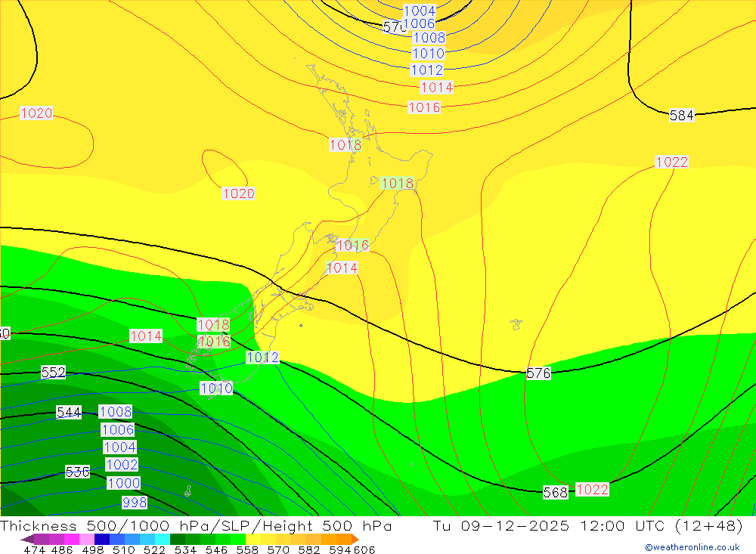The height and width of the screenshot is (554, 756).
Task: Click the 546 legend value
Action: tap(215, 549)
